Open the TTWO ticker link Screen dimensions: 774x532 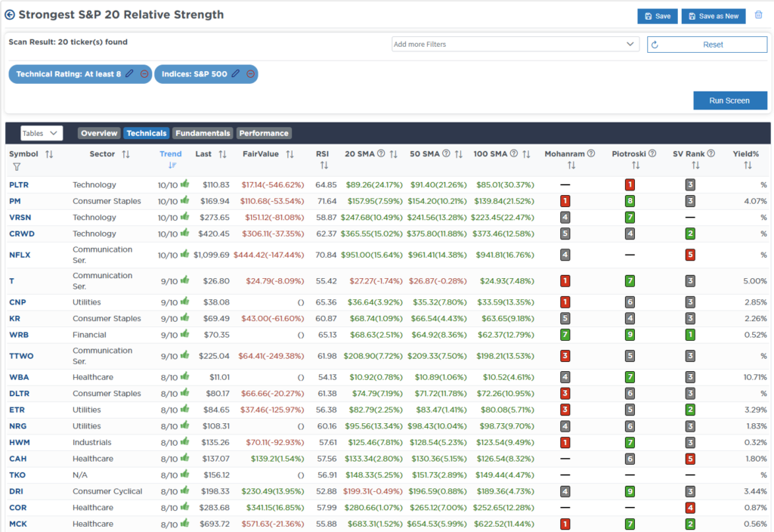tap(21, 356)
